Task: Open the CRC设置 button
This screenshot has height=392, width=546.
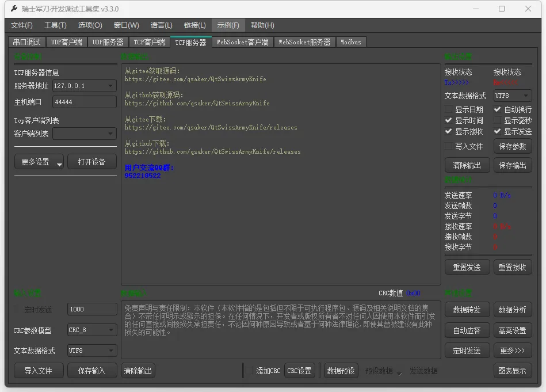Action: (x=299, y=371)
